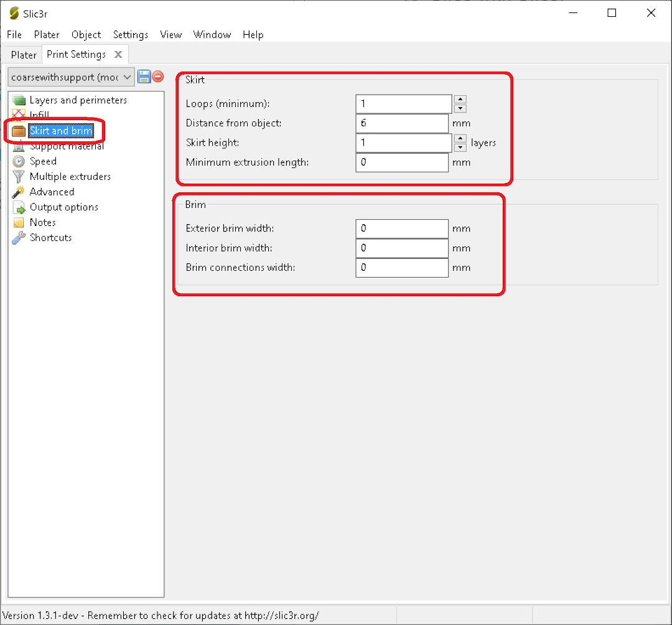Click the Shortcuts wrench icon
This screenshot has height=625, width=672.
click(19, 237)
